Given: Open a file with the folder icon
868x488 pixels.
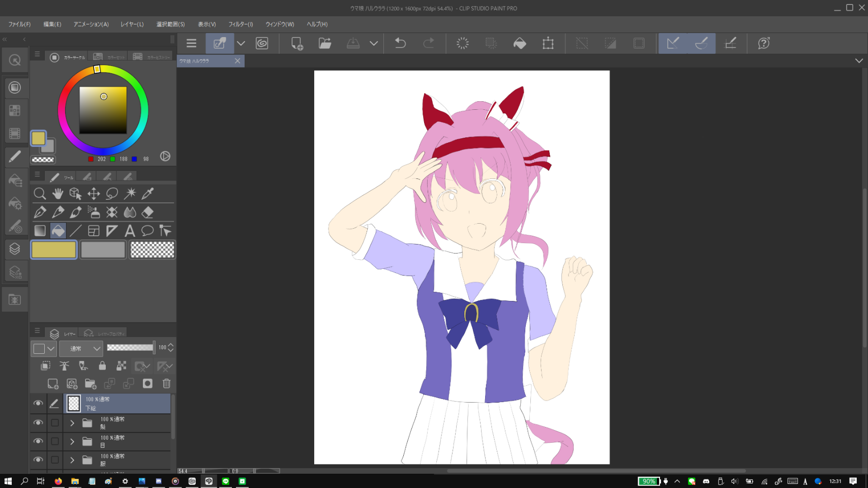Looking at the screenshot, I should [325, 44].
